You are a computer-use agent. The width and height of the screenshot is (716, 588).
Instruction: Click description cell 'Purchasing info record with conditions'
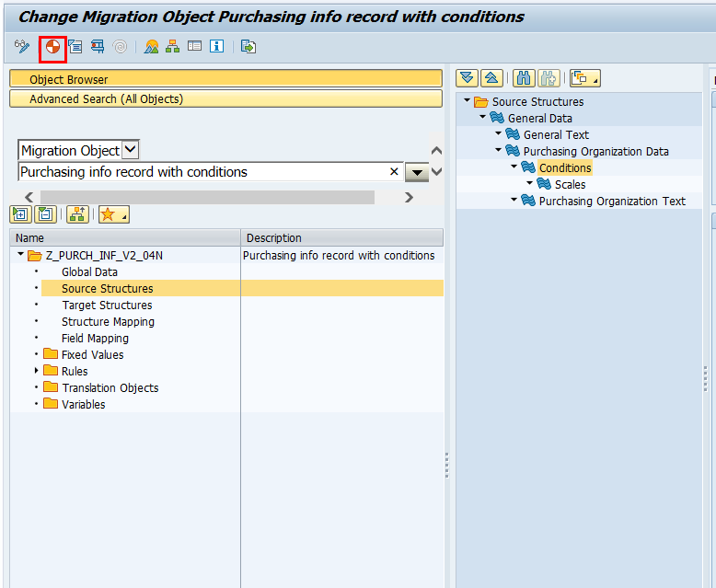pyautogui.click(x=339, y=255)
